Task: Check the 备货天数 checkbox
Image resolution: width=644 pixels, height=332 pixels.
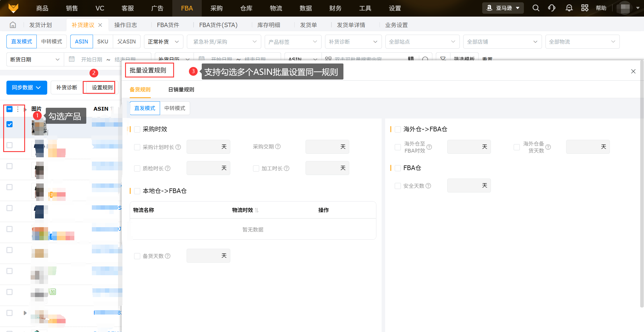Action: (137, 256)
